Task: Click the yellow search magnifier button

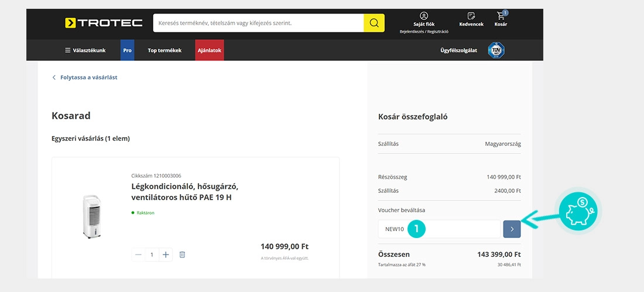Action: point(374,23)
